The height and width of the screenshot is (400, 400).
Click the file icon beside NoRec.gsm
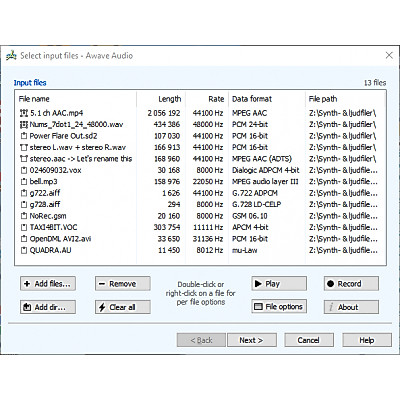pyautogui.click(x=24, y=216)
